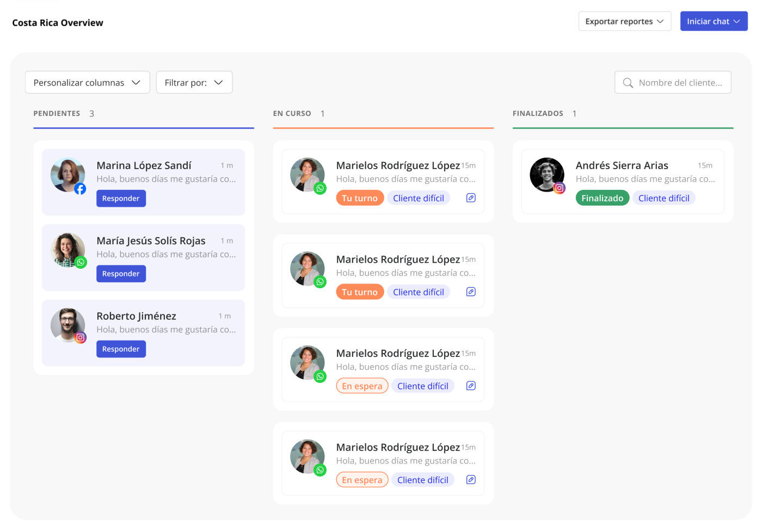Open María Jesús Solís Rojas's profile photo
Image resolution: width=762 pixels, height=532 pixels.
click(x=66, y=249)
